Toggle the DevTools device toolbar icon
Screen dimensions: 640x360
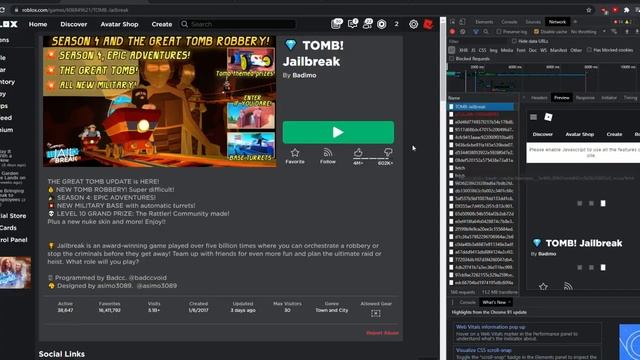[462, 22]
